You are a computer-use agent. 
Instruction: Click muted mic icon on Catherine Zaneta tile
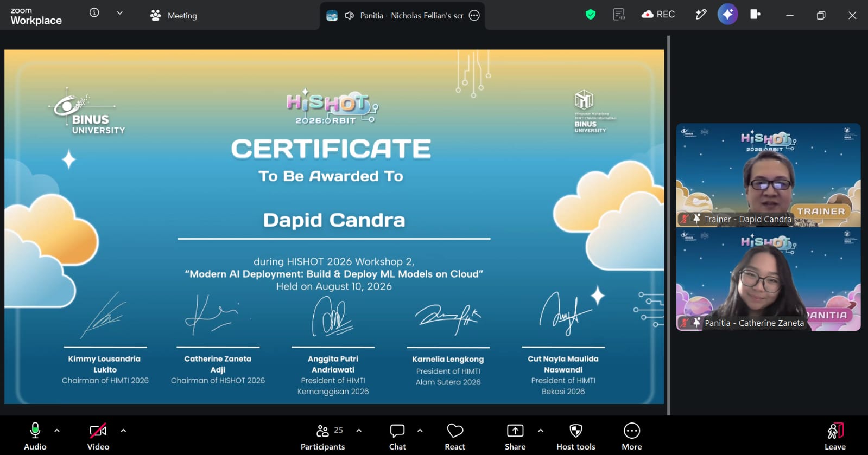(685, 323)
